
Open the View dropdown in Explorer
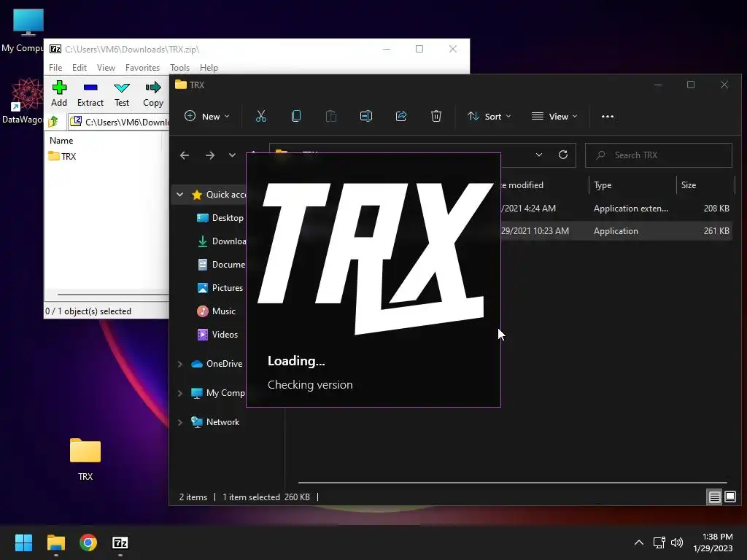click(x=554, y=116)
